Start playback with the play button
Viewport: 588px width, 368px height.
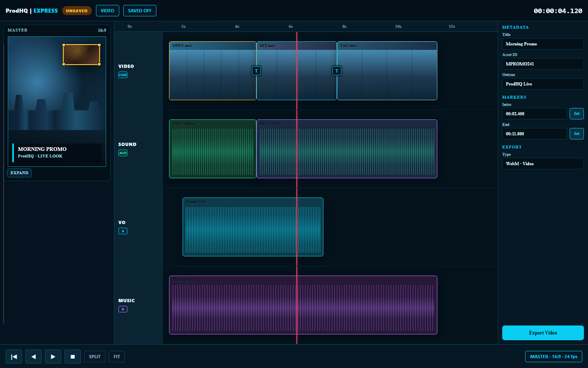[x=53, y=357]
